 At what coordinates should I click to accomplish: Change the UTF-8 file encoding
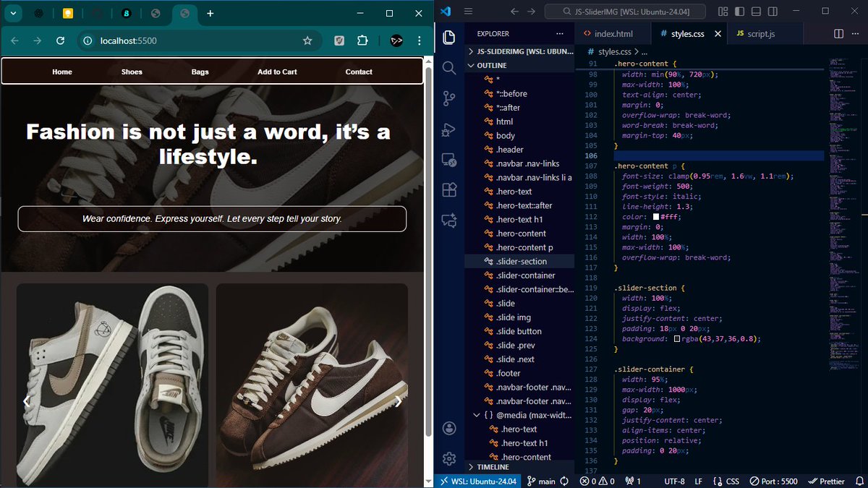(674, 481)
